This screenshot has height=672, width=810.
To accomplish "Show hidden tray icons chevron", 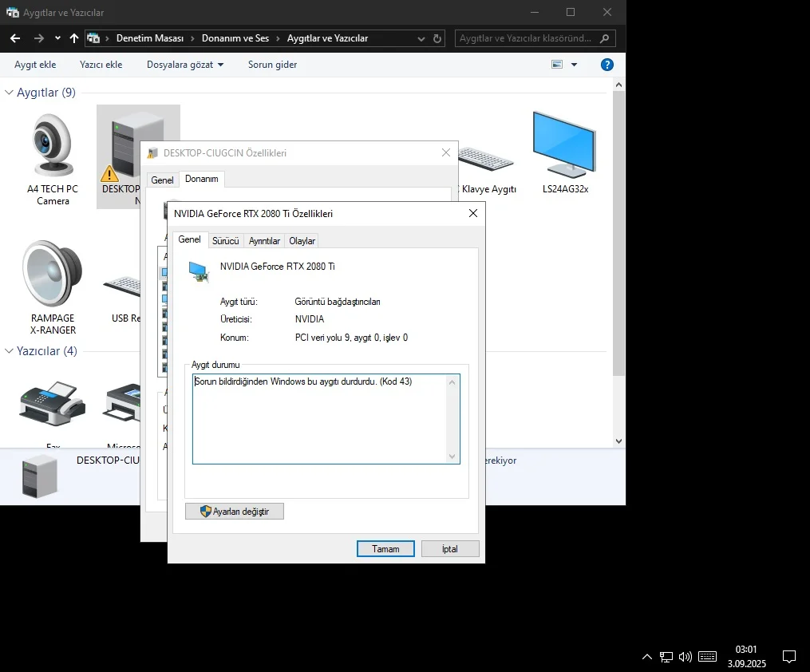I will [x=646, y=657].
